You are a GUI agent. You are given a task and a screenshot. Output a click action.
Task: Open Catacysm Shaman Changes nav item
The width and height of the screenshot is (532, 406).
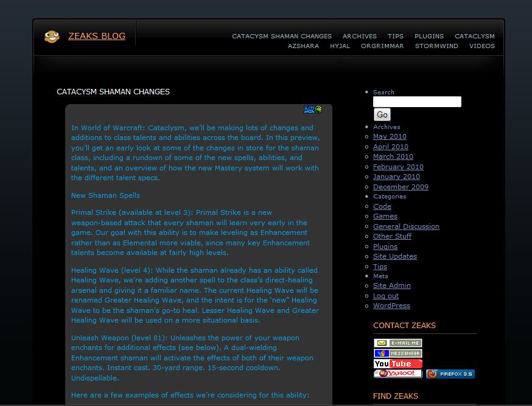(x=282, y=37)
